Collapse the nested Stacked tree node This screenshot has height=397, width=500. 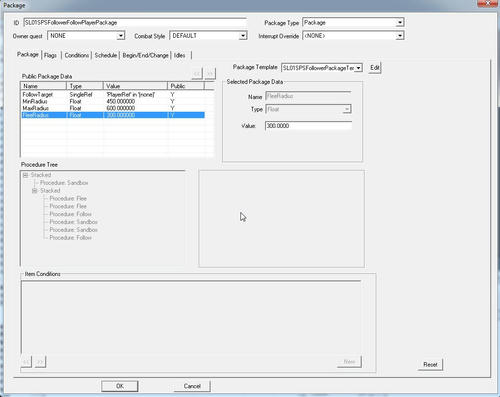(x=35, y=191)
